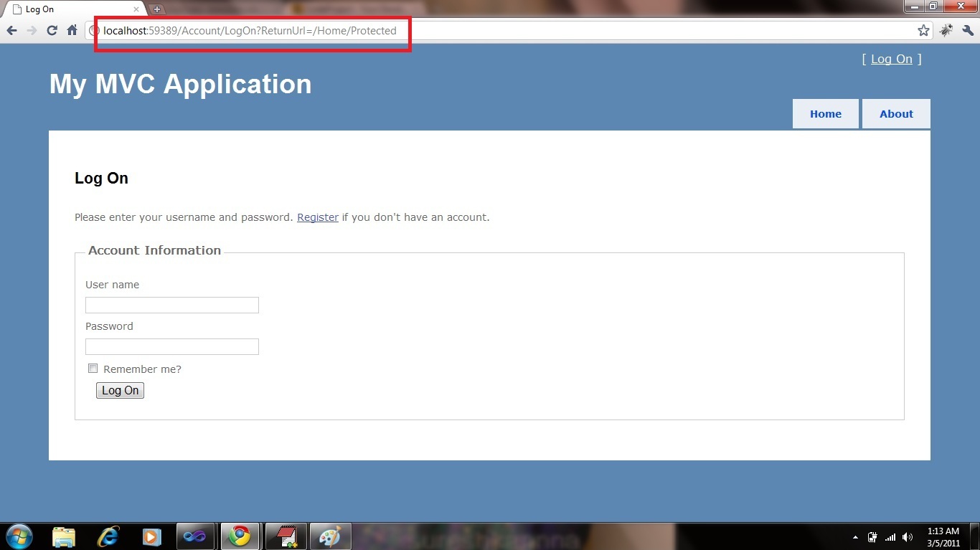Open the power status tray icon
Viewport: 980px width, 550px height.
[x=872, y=537]
